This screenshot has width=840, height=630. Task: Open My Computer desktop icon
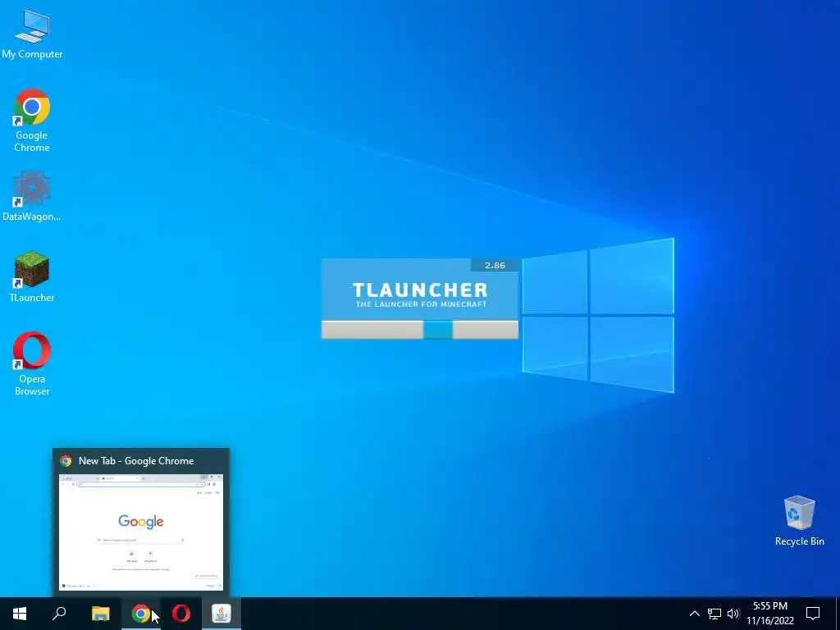(x=32, y=34)
